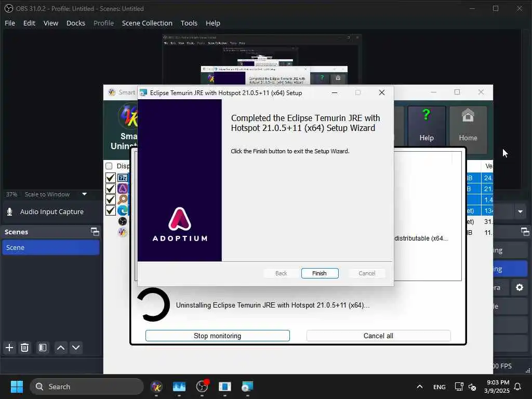Screen dimensions: 532x399
Task: Click the Audio Input Capture microphone icon
Action: point(10,212)
